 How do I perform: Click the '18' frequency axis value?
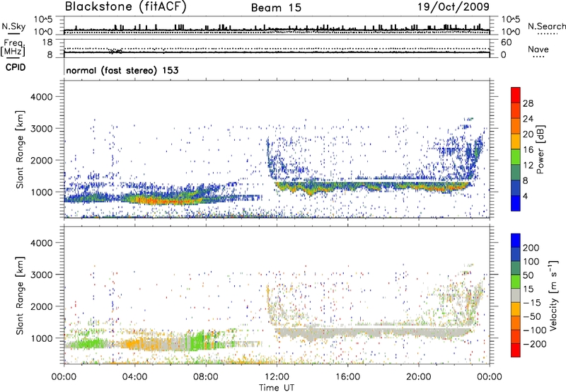pyautogui.click(x=47, y=42)
